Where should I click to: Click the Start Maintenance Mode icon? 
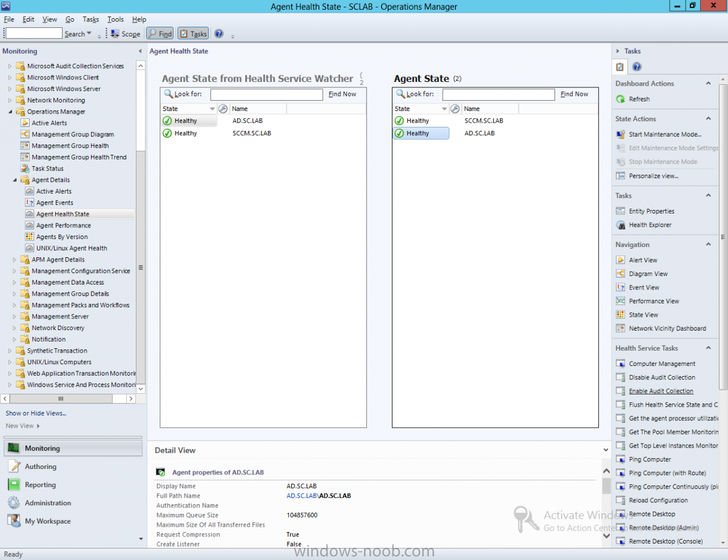click(x=620, y=134)
